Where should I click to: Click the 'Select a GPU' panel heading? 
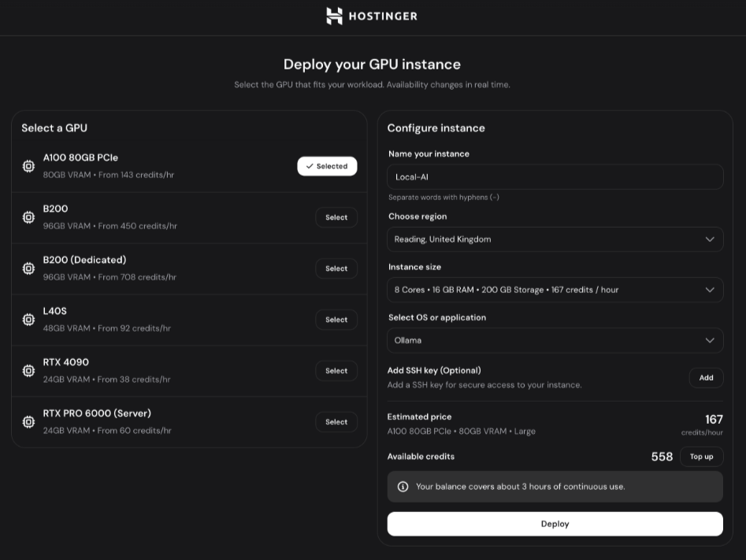tap(54, 128)
